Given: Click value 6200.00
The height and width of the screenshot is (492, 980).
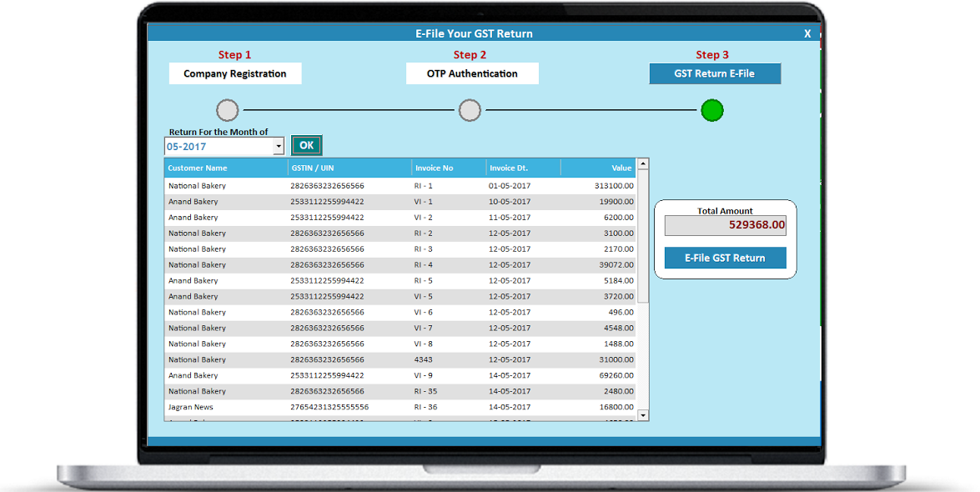Looking at the screenshot, I should (619, 218).
